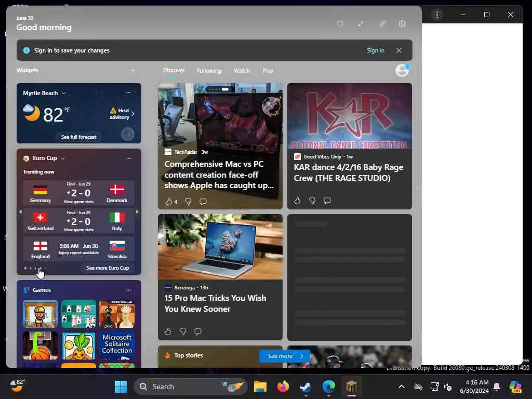Expand the Euro Cup league dropdown
Screen dimensions: 532x399
pos(63,158)
